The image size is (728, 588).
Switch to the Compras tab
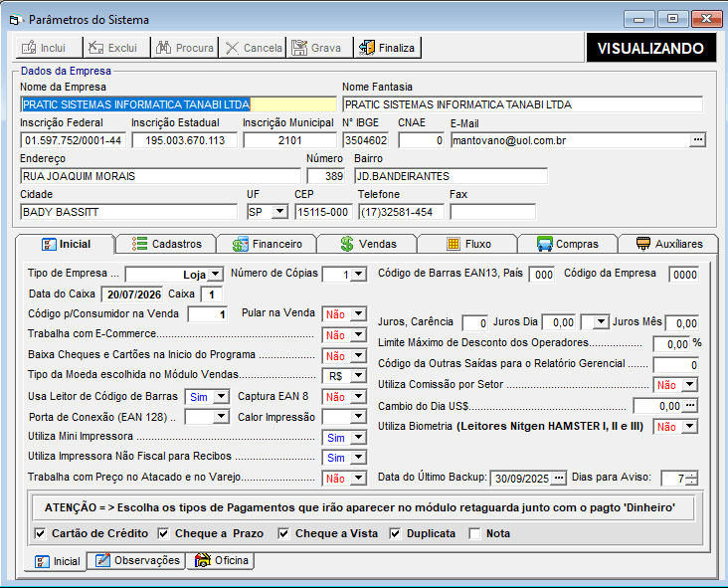click(568, 244)
